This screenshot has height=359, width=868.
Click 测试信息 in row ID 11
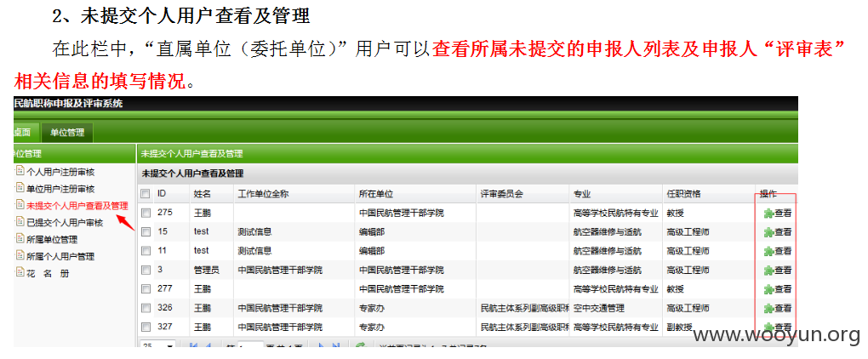(x=254, y=251)
